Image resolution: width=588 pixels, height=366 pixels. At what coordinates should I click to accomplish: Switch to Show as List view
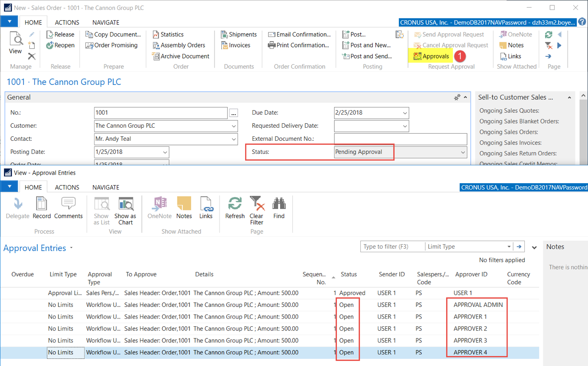pos(101,208)
